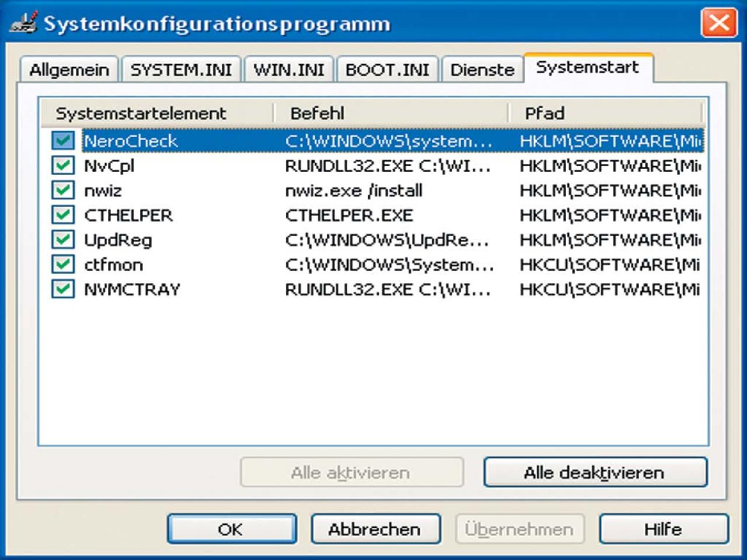Select the NvCpl entry name

pyautogui.click(x=109, y=166)
